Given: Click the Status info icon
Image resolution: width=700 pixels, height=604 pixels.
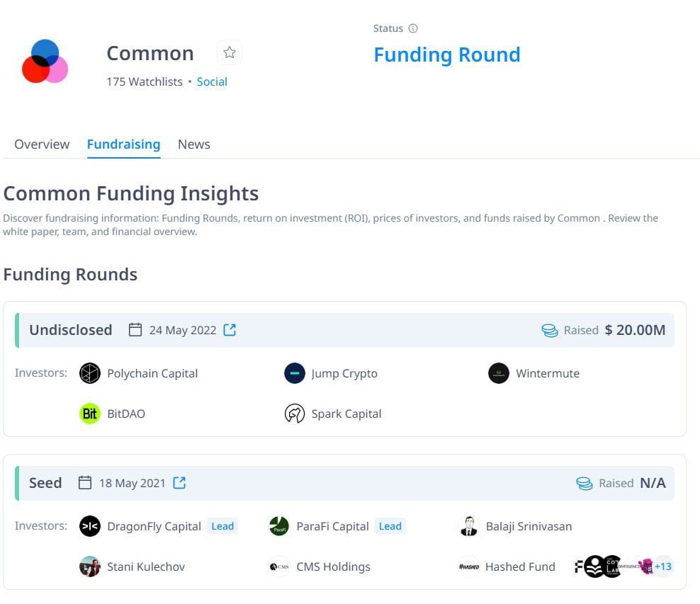Looking at the screenshot, I should [413, 28].
